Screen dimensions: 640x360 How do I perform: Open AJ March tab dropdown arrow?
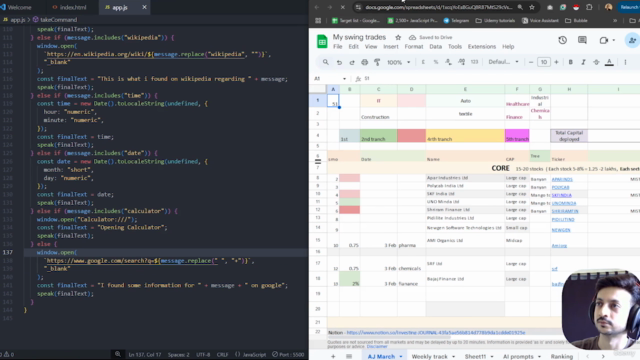click(401, 357)
